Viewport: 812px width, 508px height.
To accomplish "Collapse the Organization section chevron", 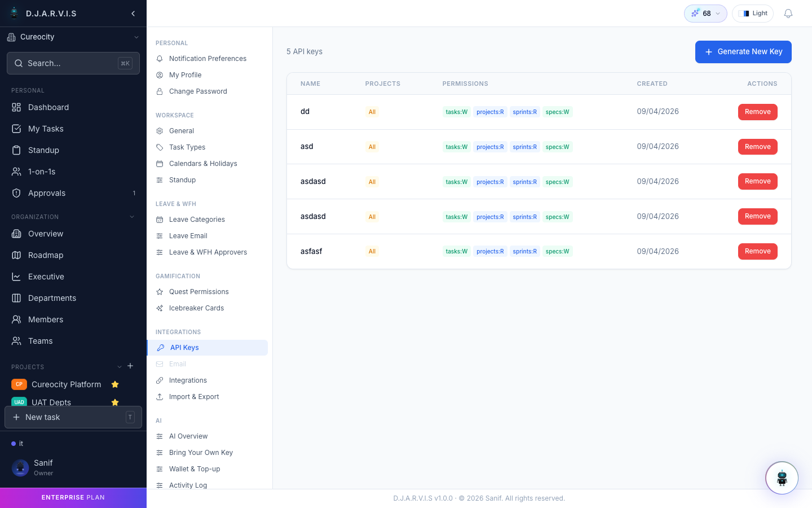I will 132,217.
